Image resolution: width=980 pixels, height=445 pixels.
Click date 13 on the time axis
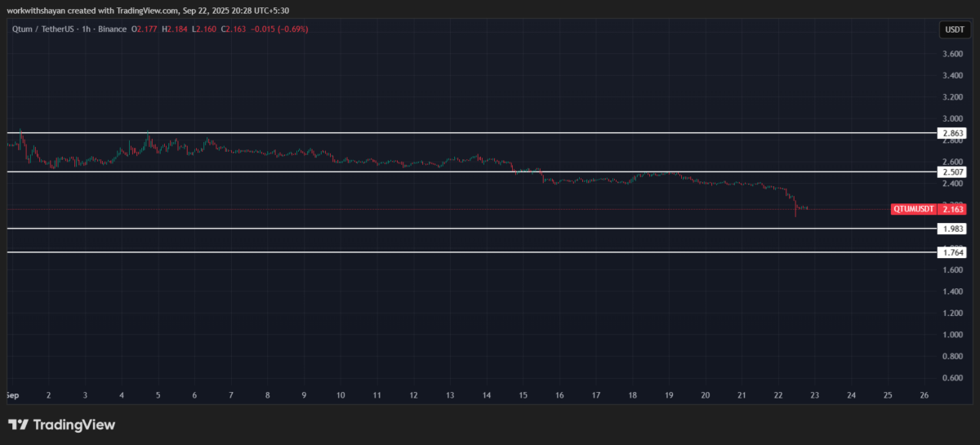(x=450, y=395)
